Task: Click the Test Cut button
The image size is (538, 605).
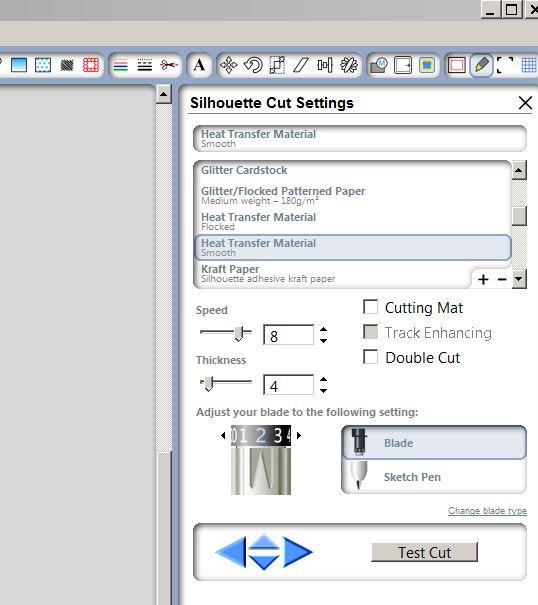Action: [425, 552]
